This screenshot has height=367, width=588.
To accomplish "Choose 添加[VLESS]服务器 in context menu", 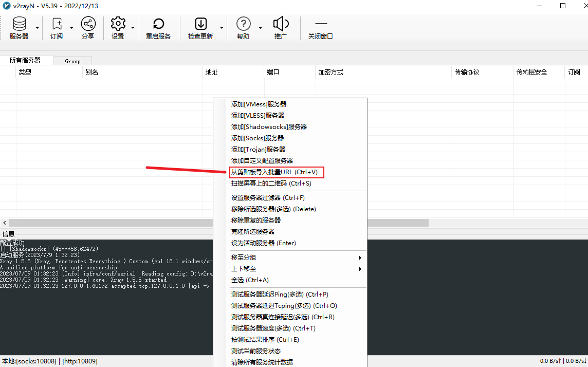I will (290, 116).
